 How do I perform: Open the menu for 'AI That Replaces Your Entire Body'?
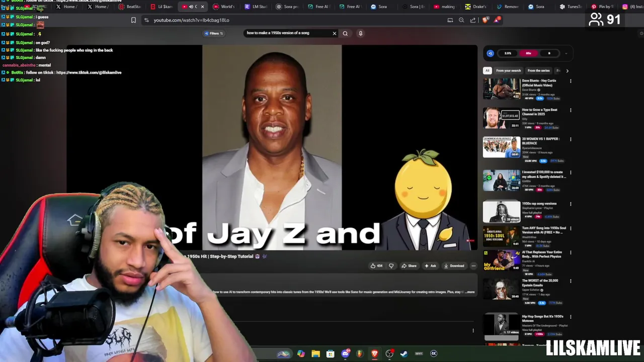[x=570, y=252]
